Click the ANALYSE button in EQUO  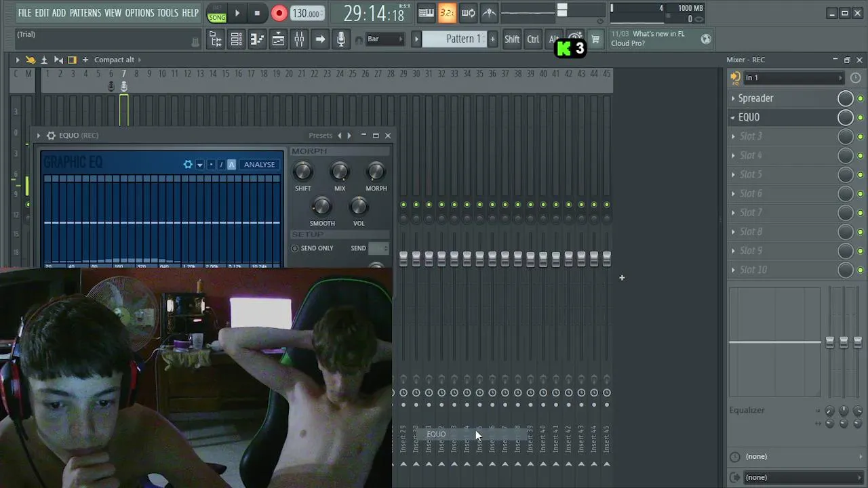click(259, 165)
